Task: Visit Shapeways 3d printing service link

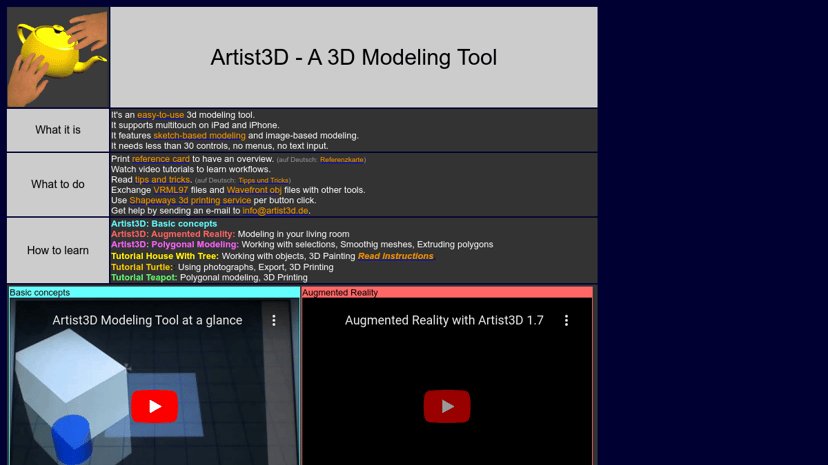Action: pos(190,200)
